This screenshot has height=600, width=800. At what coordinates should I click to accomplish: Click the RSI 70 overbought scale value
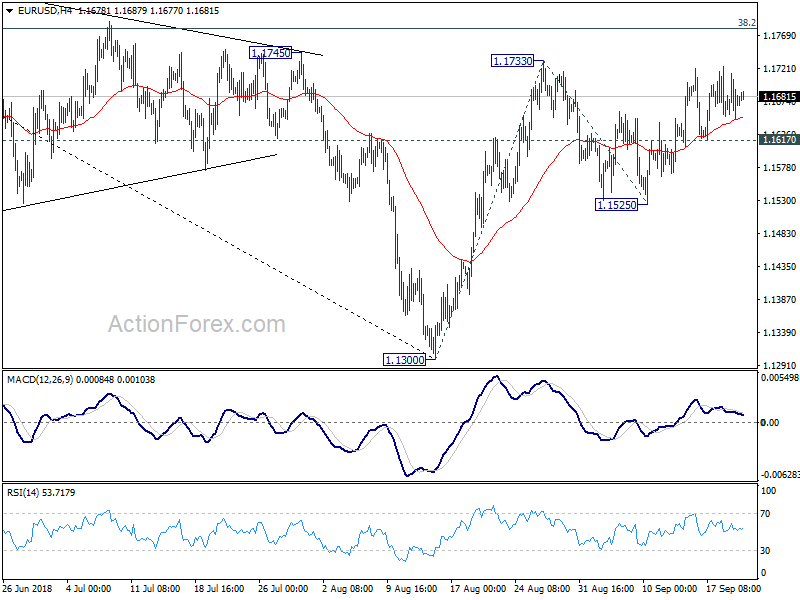point(765,514)
